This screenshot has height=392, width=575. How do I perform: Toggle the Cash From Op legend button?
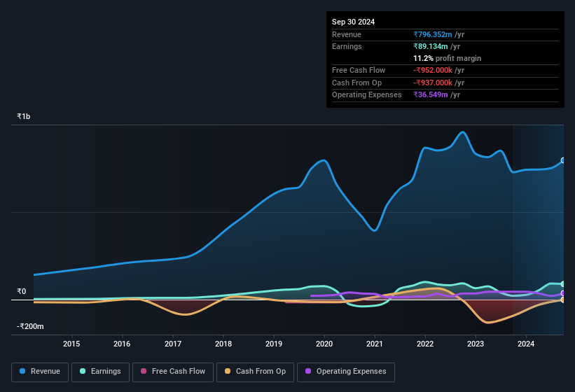click(255, 372)
